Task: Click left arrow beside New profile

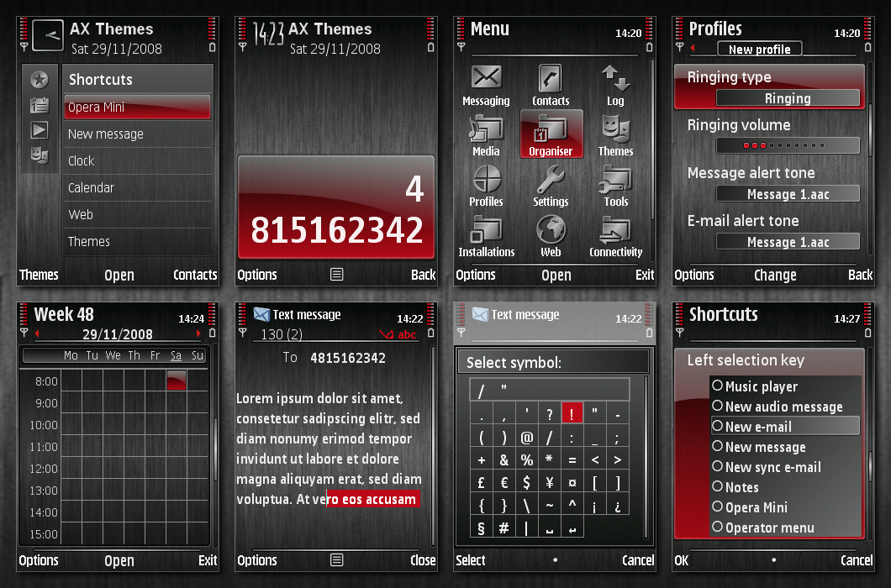Action: click(x=693, y=49)
